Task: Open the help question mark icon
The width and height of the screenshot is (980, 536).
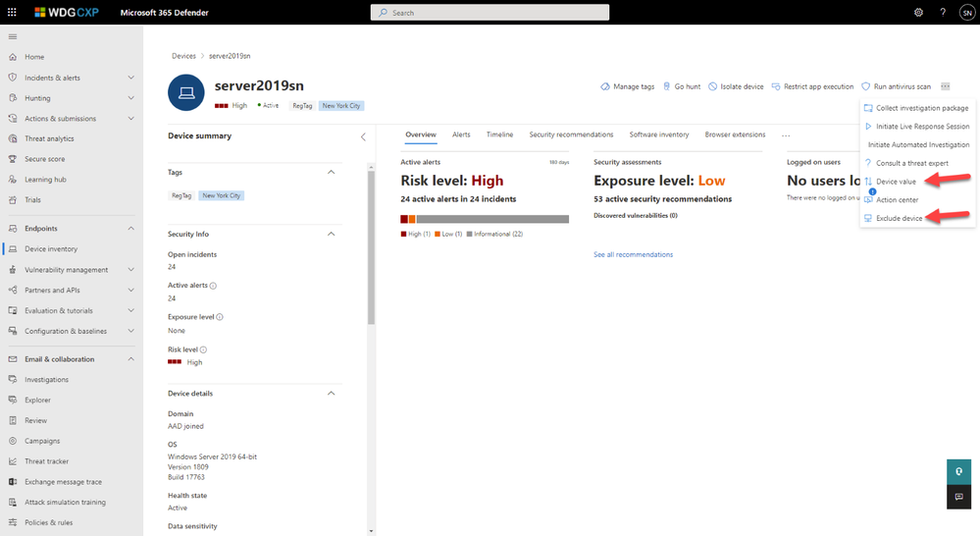Action: tap(943, 12)
